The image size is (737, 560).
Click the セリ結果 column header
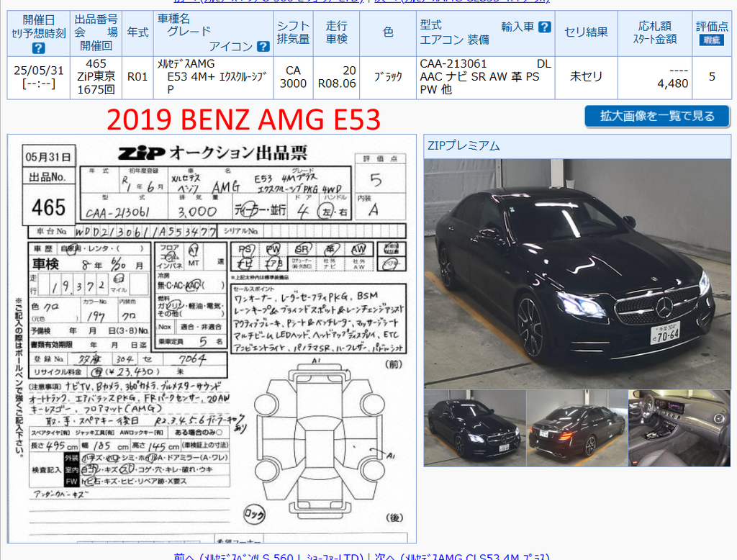pyautogui.click(x=586, y=33)
